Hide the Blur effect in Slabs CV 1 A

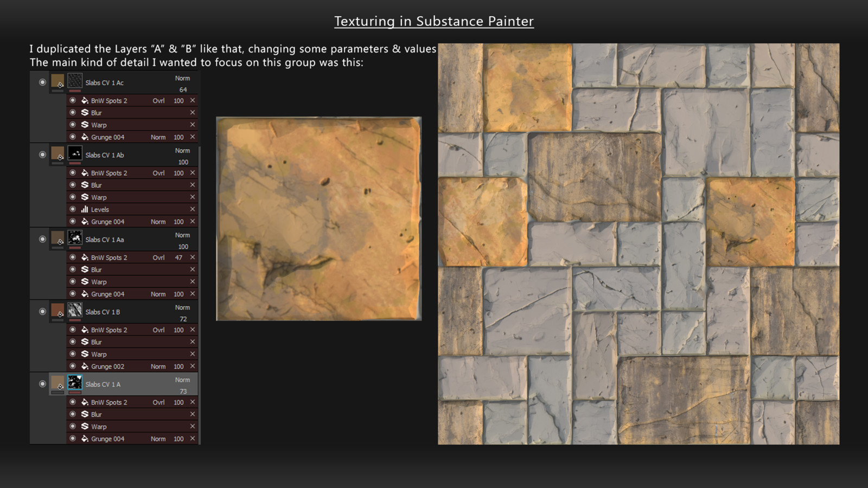tap(73, 414)
